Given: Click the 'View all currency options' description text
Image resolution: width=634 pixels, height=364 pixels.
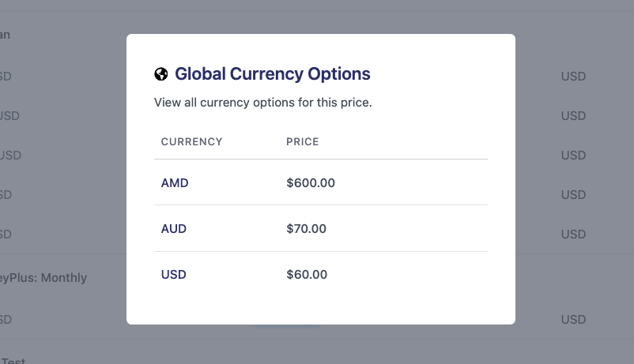Looking at the screenshot, I should [x=262, y=102].
